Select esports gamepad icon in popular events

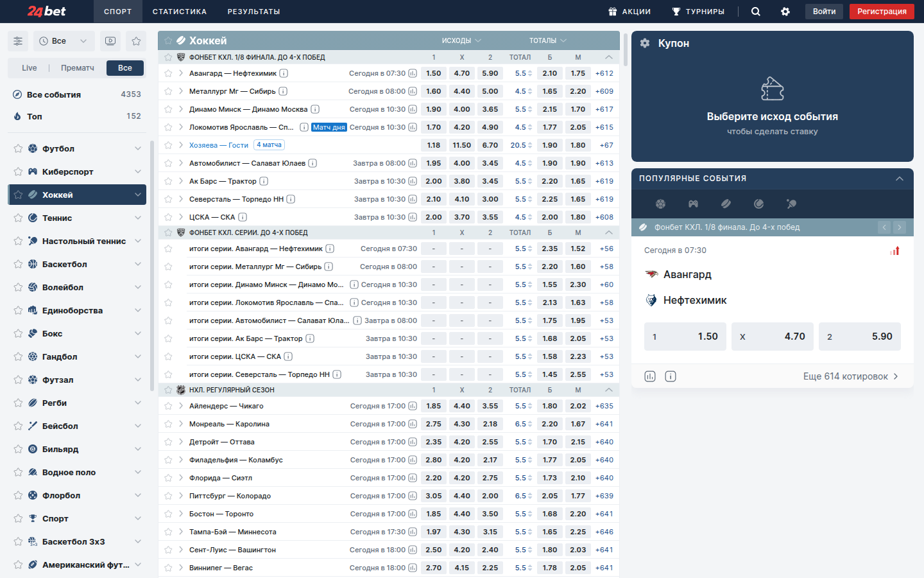point(693,204)
